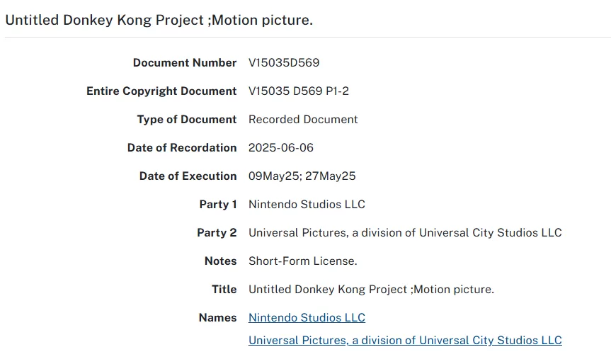
Task: Open the Nintendo Studios LLC name link
Action: [x=307, y=318]
